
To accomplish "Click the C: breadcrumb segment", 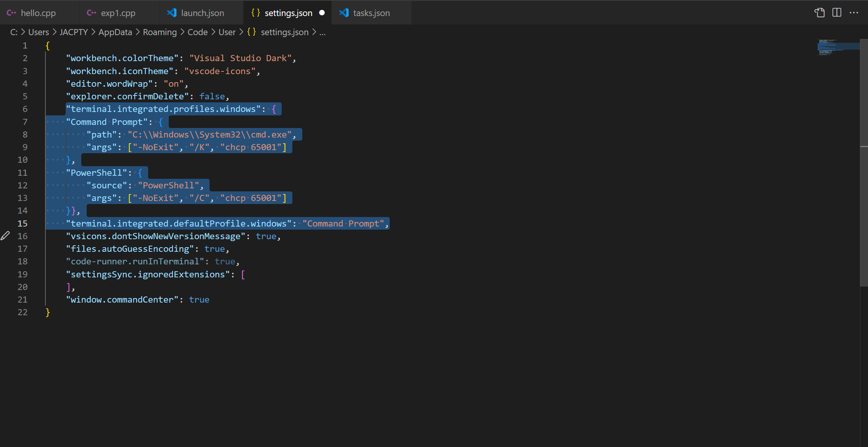I will click(14, 32).
